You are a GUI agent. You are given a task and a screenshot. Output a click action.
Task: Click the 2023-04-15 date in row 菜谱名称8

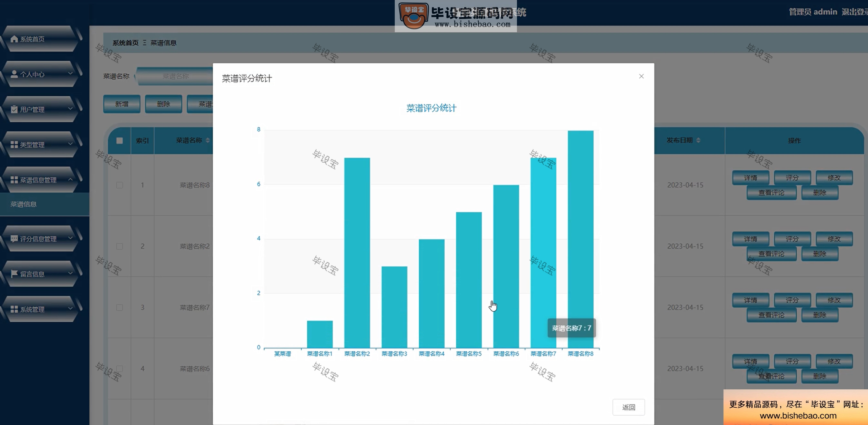point(685,185)
